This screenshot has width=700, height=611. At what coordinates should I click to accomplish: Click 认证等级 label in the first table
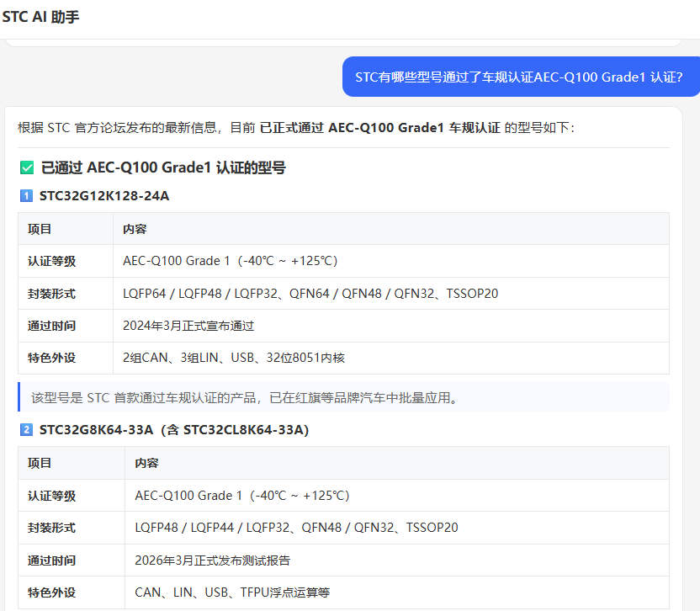[52, 261]
